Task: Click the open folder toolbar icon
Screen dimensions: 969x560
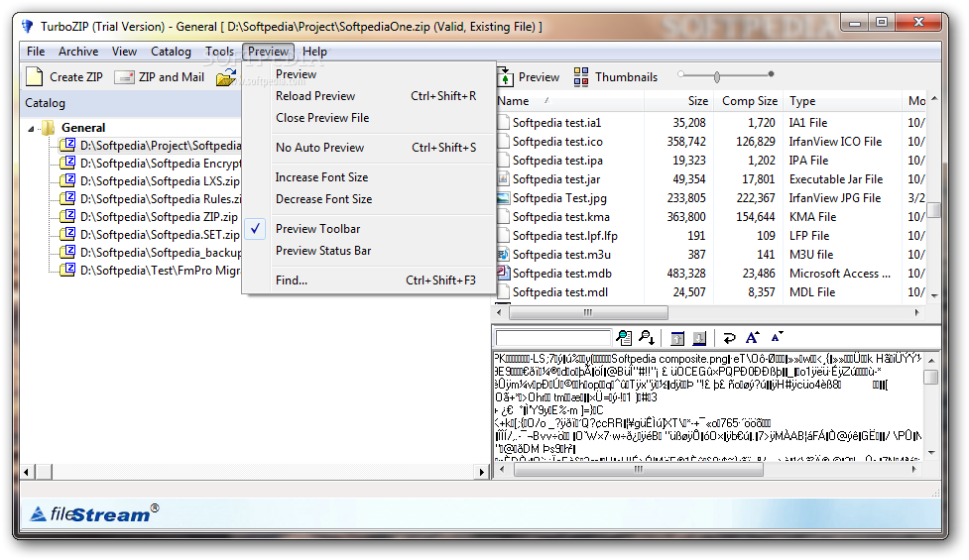Action: coord(226,77)
